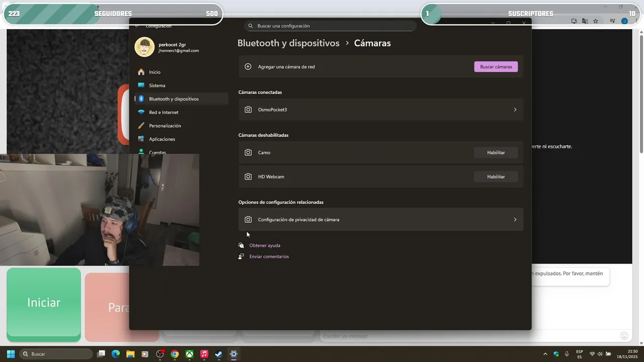Viewport: 644px width, 362px height.
Task: Click the camera icon next to HD Webcam
Action: (x=248, y=176)
